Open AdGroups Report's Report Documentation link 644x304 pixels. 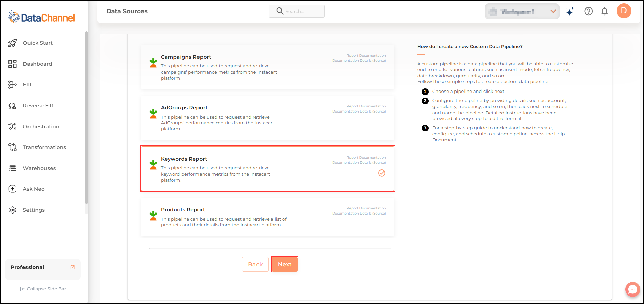click(366, 106)
